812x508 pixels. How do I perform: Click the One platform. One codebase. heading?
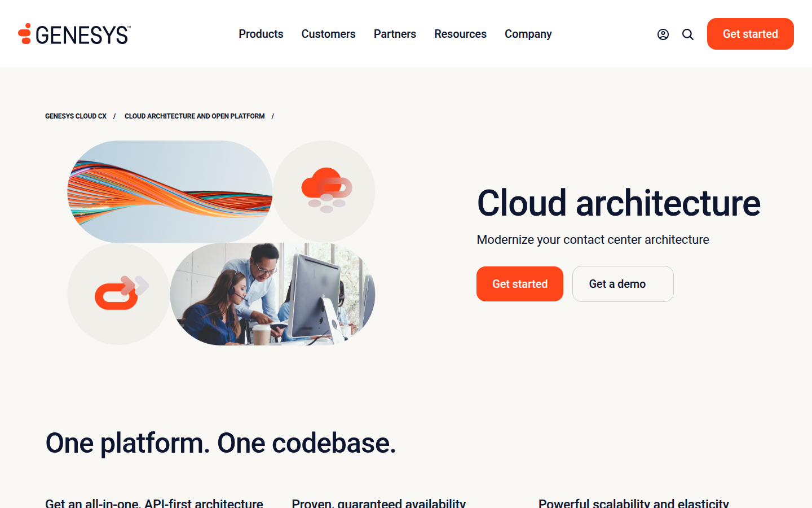[x=220, y=443]
